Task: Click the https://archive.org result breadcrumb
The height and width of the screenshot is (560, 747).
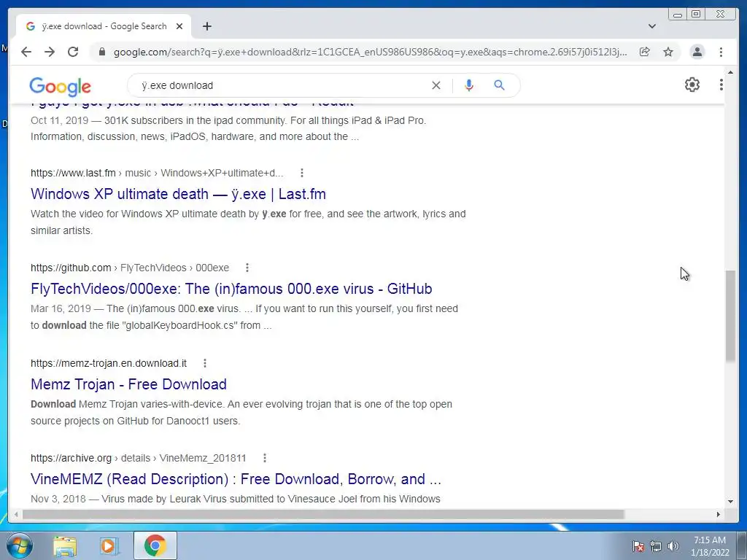Action: point(138,458)
